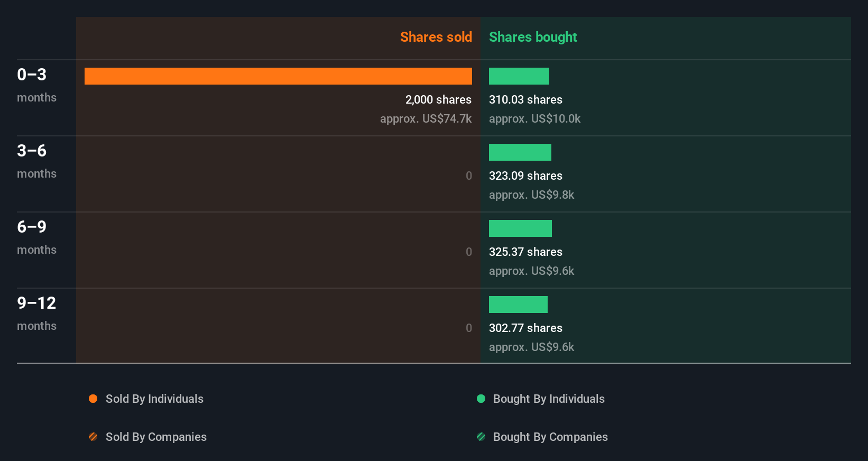Click the approx. US$9.8k value

(x=531, y=195)
